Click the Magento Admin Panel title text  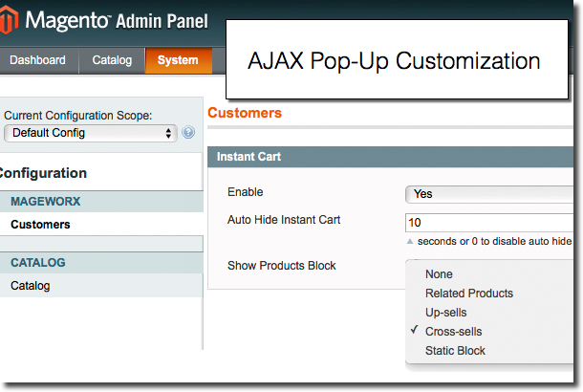pos(117,20)
